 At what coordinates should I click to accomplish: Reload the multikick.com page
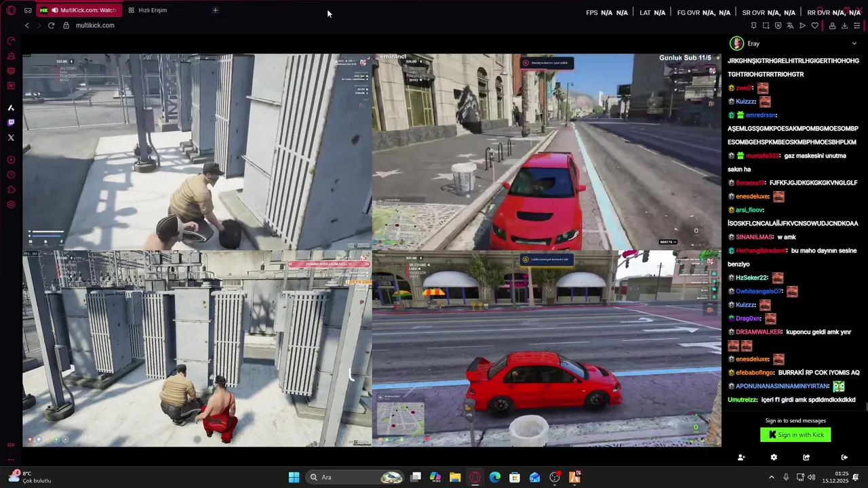click(51, 25)
